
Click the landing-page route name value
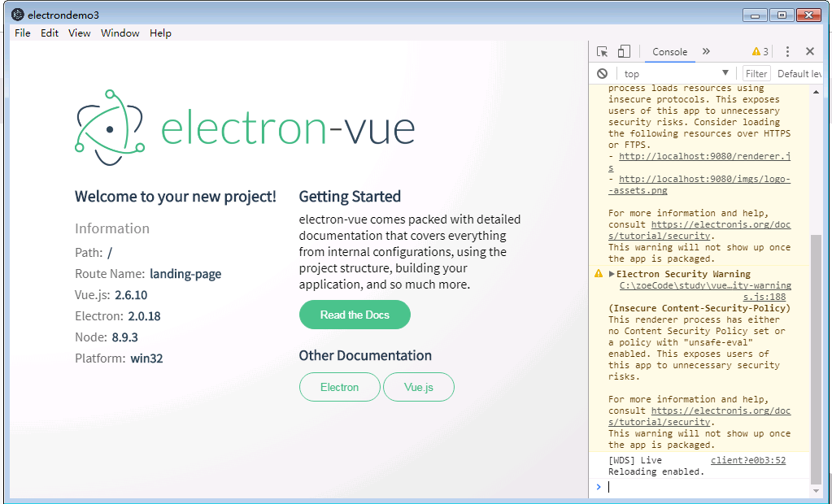pos(185,274)
